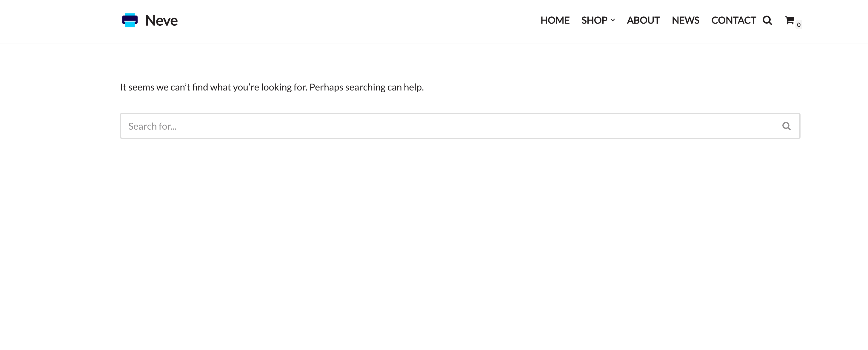Select the "Perhaps searching can help" sentence

[x=366, y=87]
